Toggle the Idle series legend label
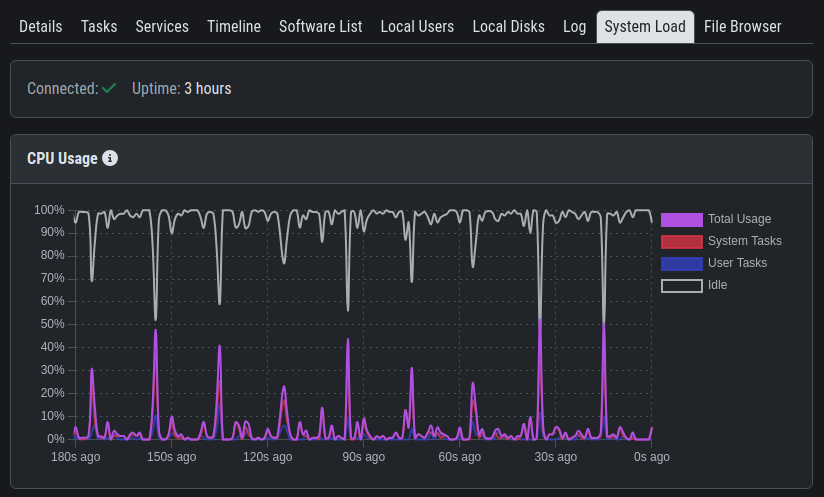 pyautogui.click(x=717, y=285)
